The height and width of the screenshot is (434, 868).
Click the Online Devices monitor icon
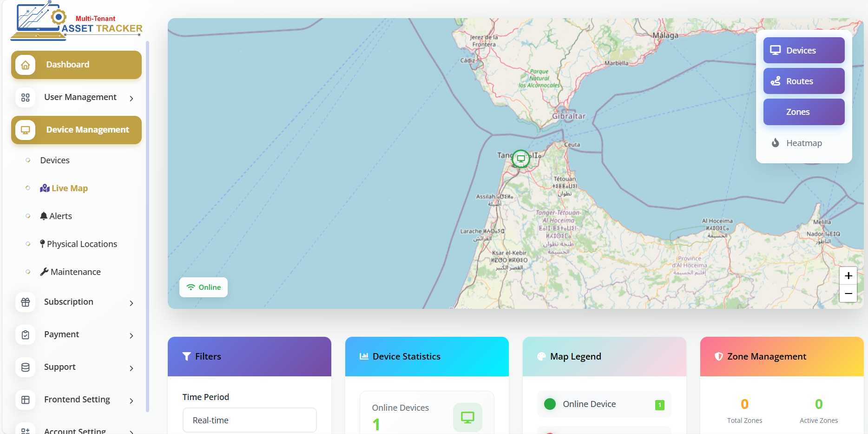pos(467,417)
